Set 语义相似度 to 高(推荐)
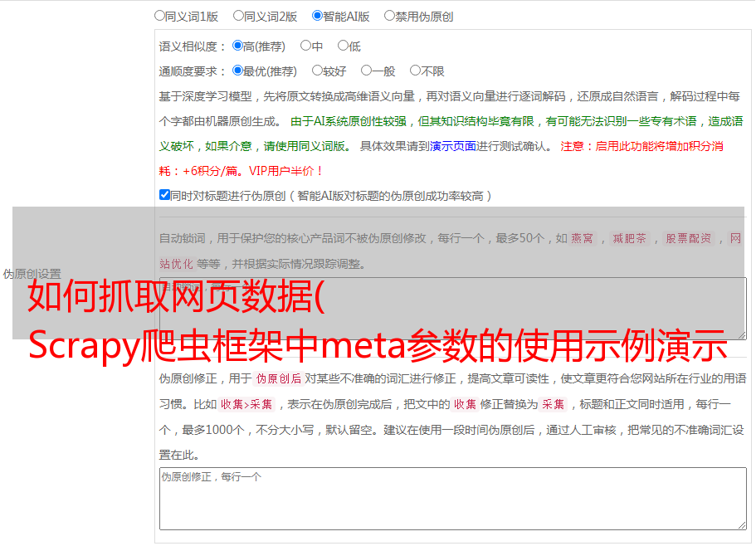Image resolution: width=756 pixels, height=546 pixels. tap(237, 46)
